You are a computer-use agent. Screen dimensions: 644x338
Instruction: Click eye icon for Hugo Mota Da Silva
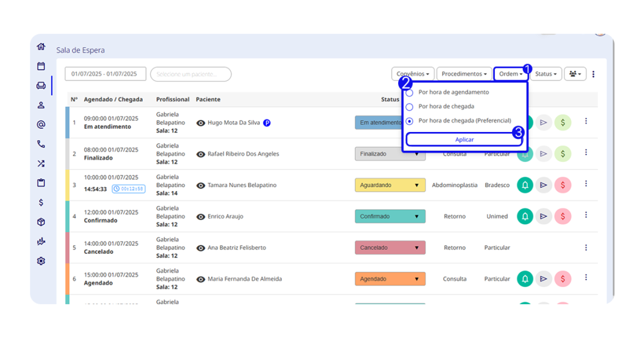(201, 123)
